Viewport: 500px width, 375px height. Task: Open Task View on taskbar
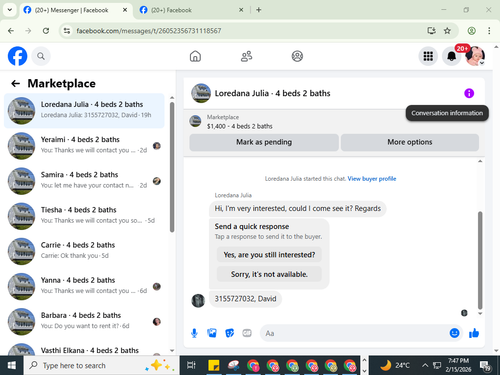coord(191,365)
